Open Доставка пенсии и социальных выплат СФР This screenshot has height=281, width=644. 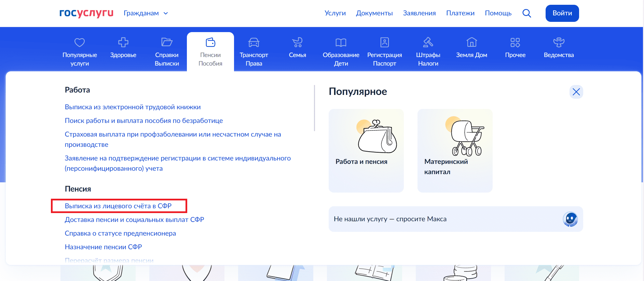tap(134, 220)
